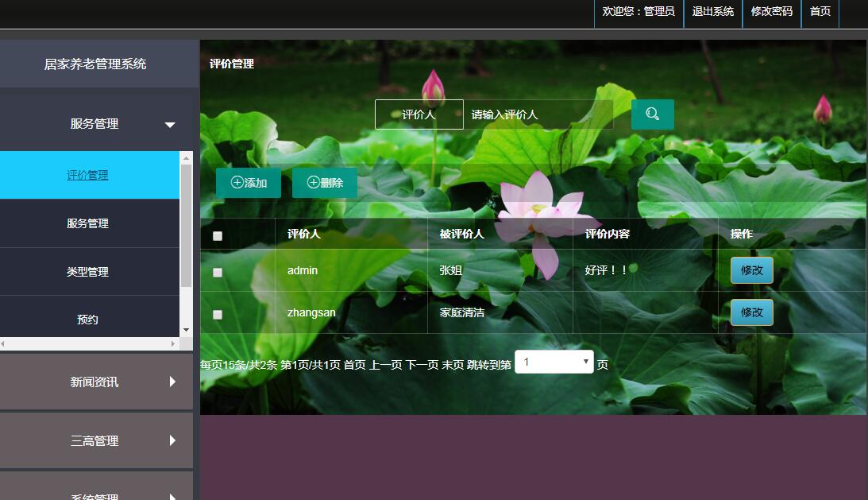Click 修改 button for the admin row
Screen dimensions: 868x500
click(x=752, y=270)
